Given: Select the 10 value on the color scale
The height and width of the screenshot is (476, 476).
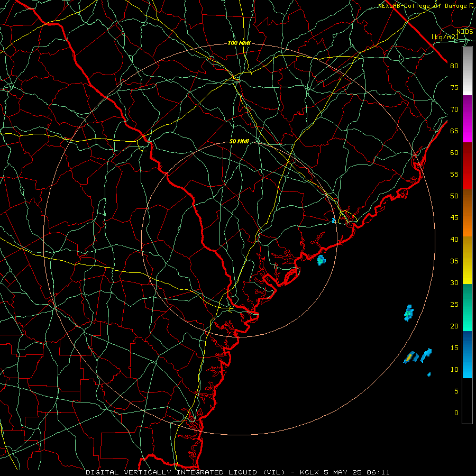Looking at the screenshot, I should point(454,370).
